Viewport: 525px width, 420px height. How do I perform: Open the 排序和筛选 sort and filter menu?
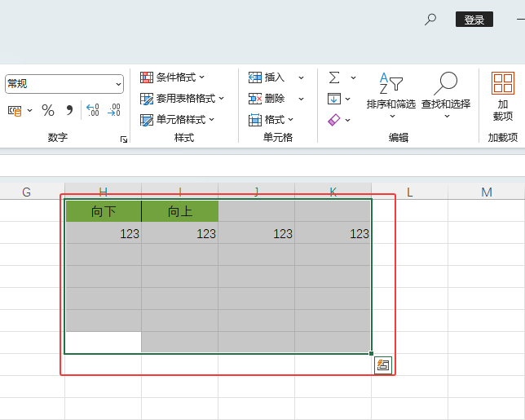[391, 95]
